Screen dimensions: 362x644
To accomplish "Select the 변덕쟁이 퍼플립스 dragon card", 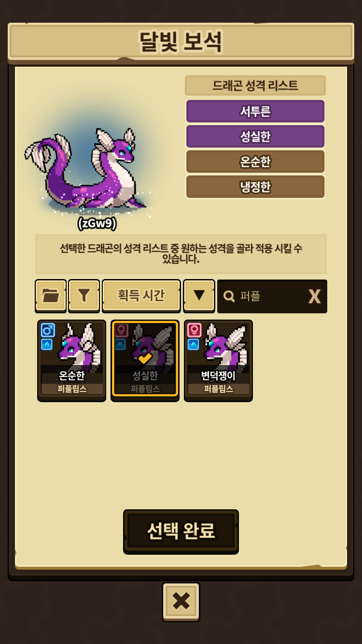I will (218, 360).
